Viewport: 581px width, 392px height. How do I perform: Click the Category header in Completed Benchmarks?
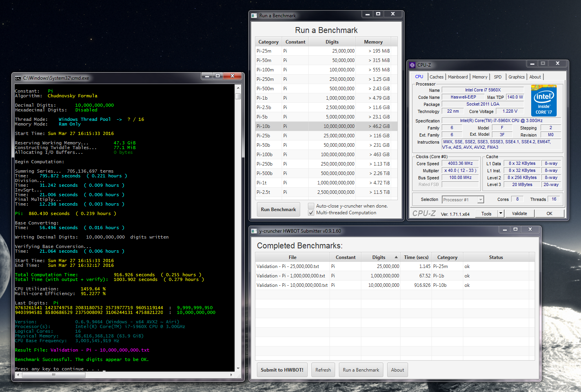click(447, 257)
